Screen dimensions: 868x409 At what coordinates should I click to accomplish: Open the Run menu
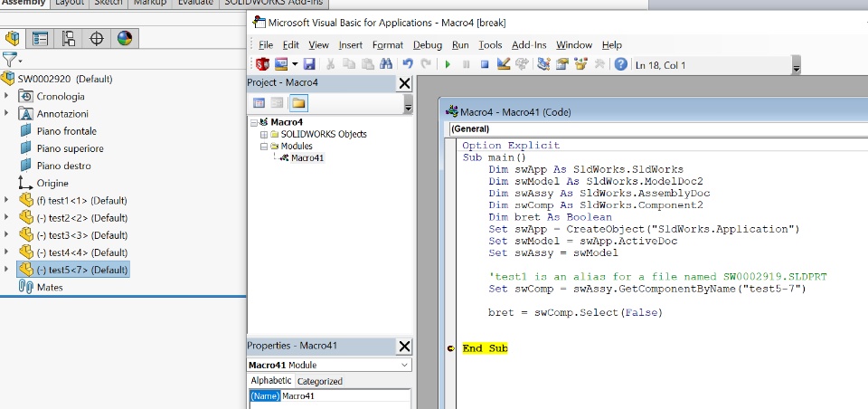460,45
